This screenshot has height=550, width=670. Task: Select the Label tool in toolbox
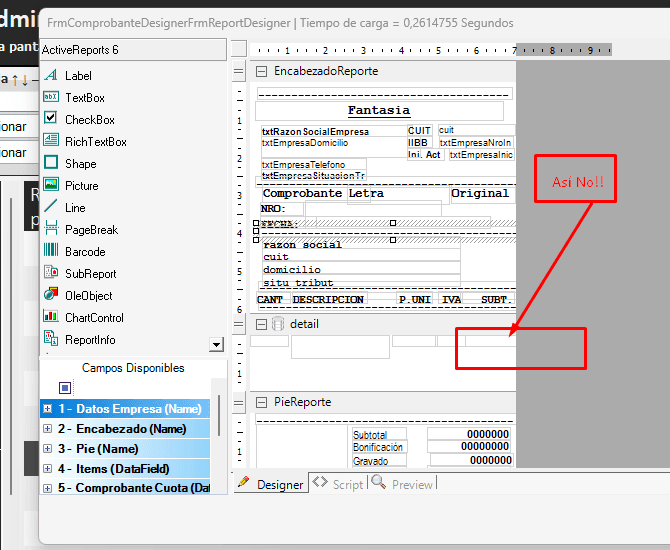pyautogui.click(x=78, y=76)
